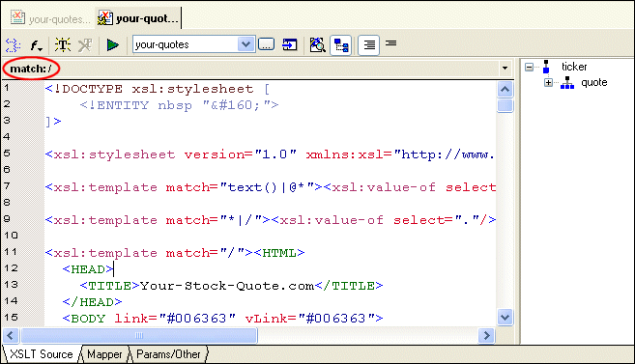Click the blue arrow window icon
This screenshot has width=635, height=364.
coord(290,44)
